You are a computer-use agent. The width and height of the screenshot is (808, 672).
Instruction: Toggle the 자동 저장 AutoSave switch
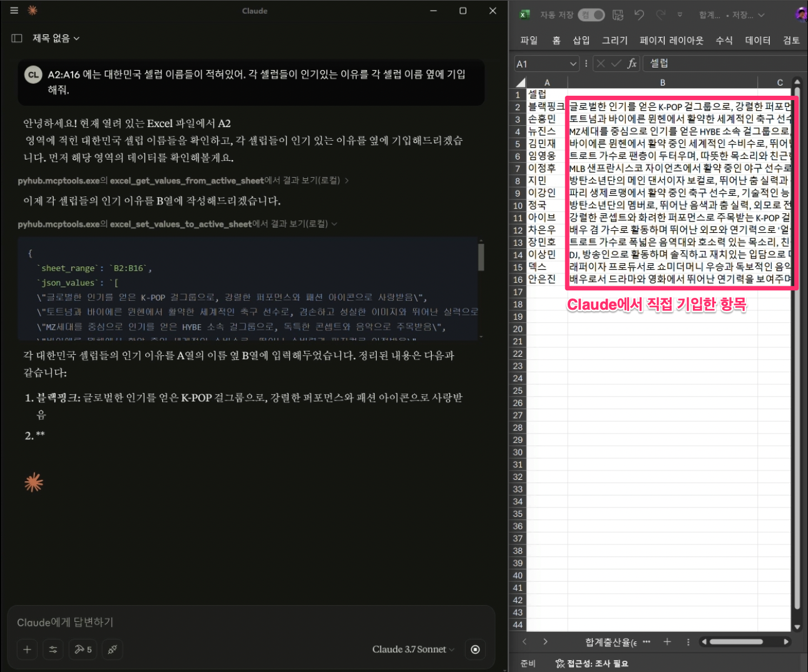(x=591, y=15)
